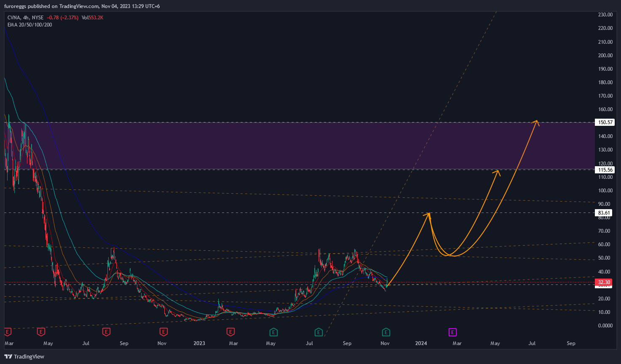The height and width of the screenshot is (364, 621).
Task: Click the 115.56 price level label
Action: [x=604, y=170]
